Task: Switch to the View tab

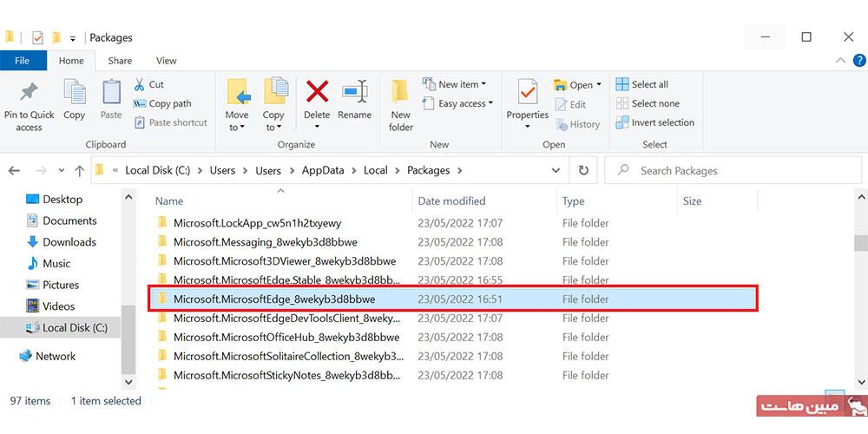Action: [x=166, y=61]
